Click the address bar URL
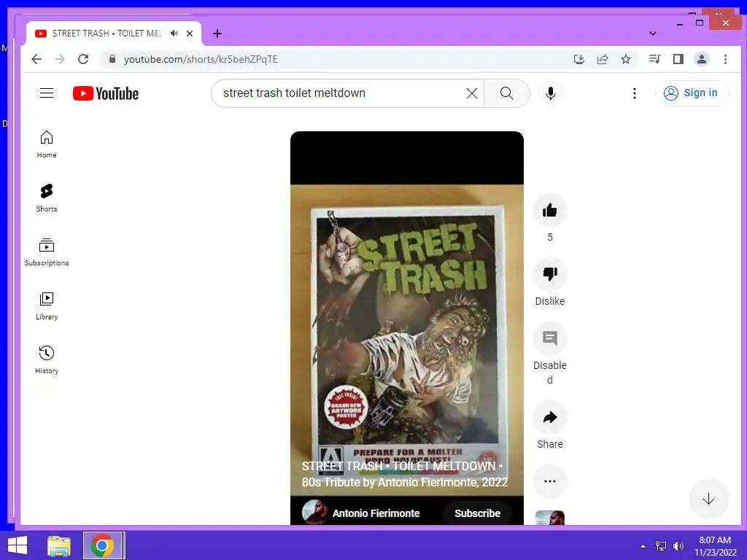Image resolution: width=747 pixels, height=560 pixels. [x=201, y=59]
